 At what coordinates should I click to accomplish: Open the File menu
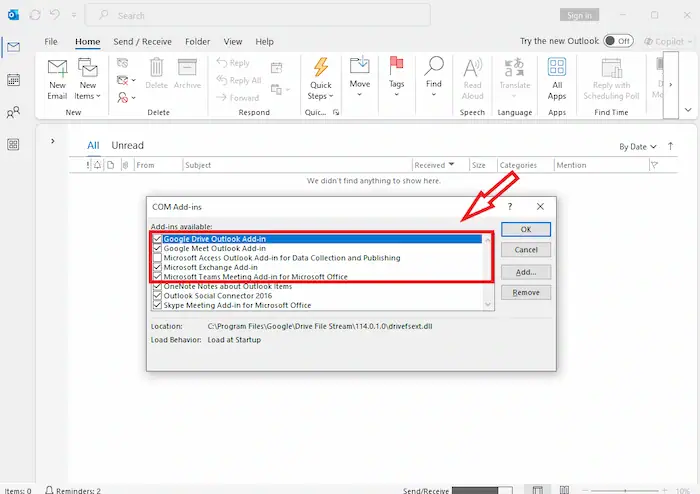click(x=51, y=42)
